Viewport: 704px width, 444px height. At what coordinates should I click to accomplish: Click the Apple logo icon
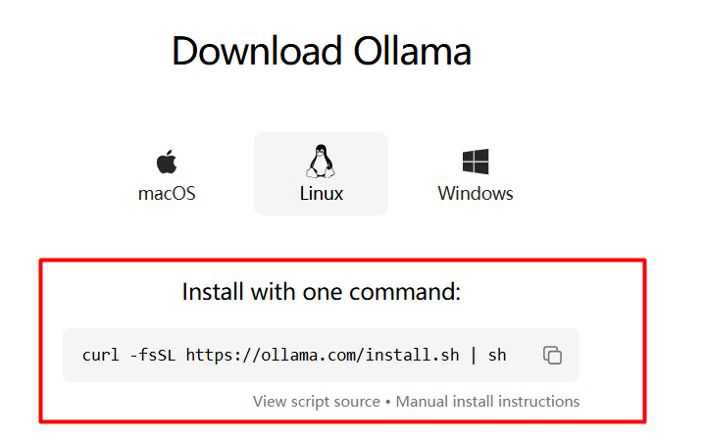tap(167, 161)
